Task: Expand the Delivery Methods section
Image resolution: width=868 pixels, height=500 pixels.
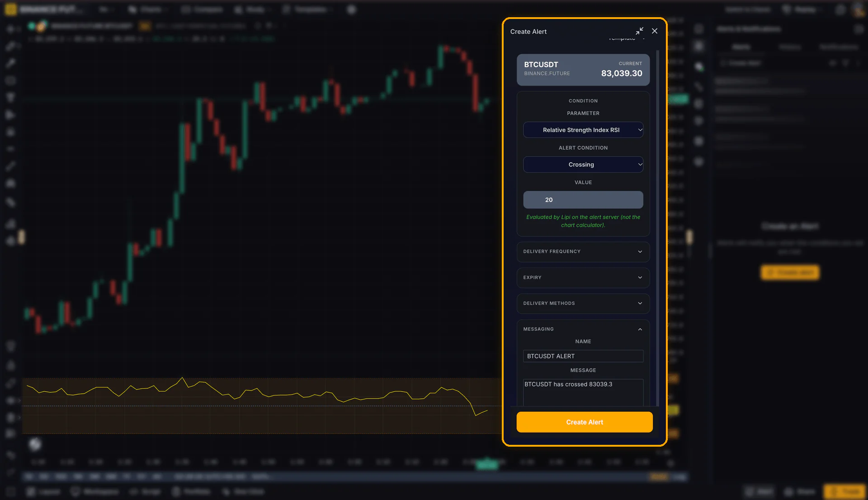Action: pyautogui.click(x=583, y=303)
